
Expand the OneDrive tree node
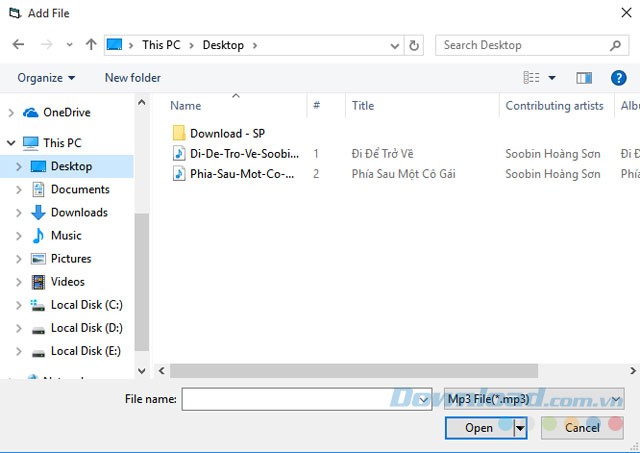pyautogui.click(x=11, y=113)
